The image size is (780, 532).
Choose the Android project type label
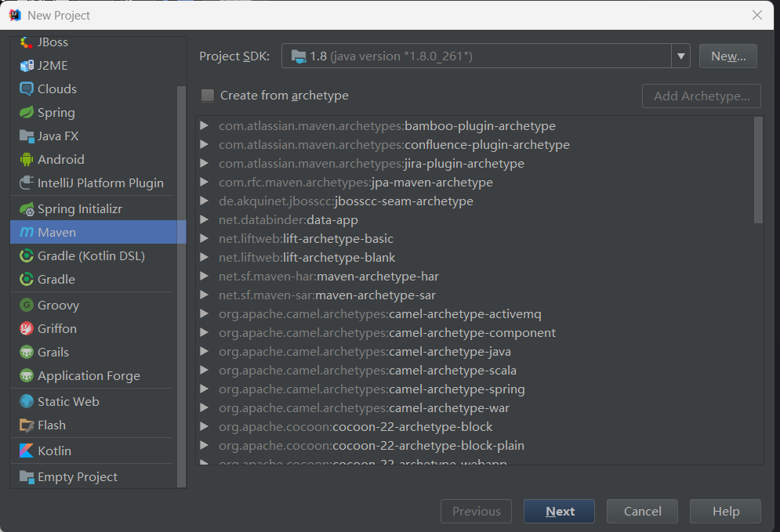tap(61, 160)
